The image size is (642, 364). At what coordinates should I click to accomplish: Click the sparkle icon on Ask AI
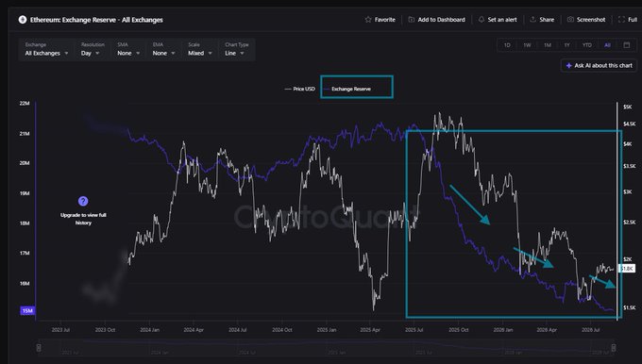pyautogui.click(x=568, y=65)
